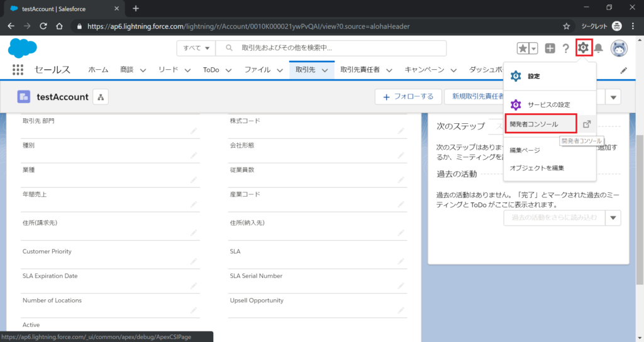Click the フォローする button
The height and width of the screenshot is (342, 644).
[x=408, y=96]
